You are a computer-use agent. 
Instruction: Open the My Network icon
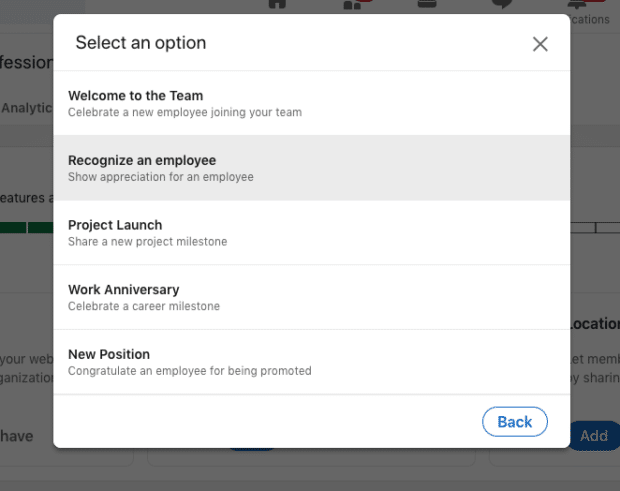tap(352, 4)
